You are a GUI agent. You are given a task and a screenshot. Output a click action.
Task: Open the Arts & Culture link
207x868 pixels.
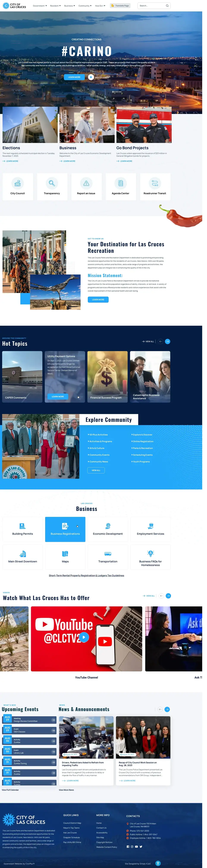[x=96, y=448]
